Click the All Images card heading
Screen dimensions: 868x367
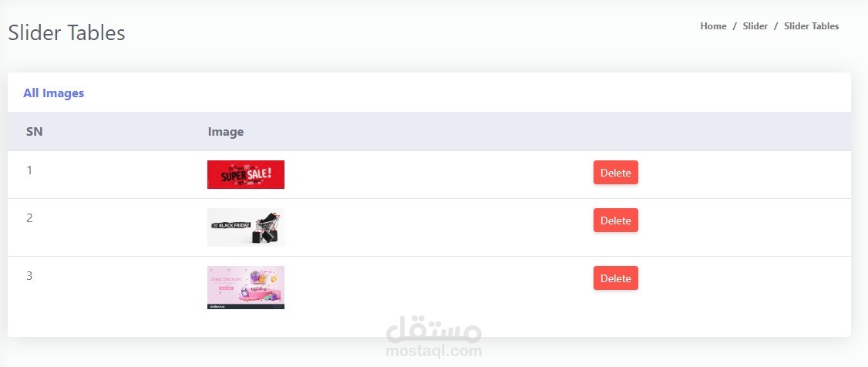(x=54, y=93)
